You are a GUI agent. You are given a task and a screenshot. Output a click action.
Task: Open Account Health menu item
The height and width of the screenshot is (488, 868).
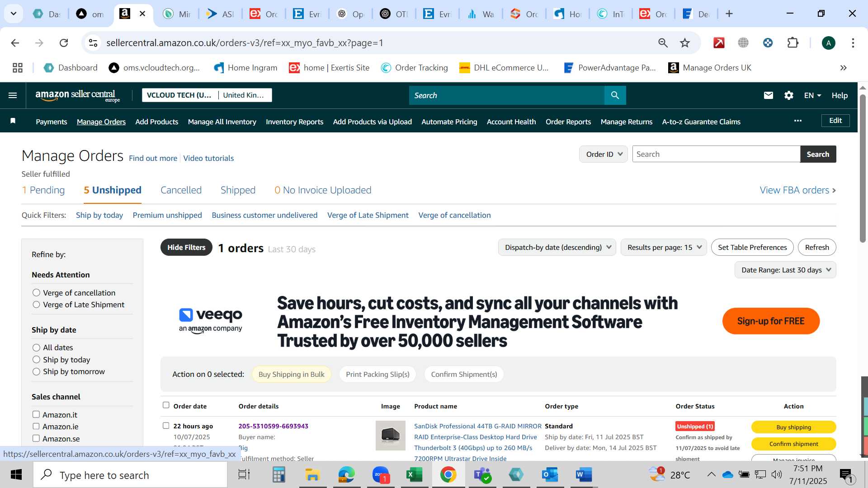click(x=511, y=122)
